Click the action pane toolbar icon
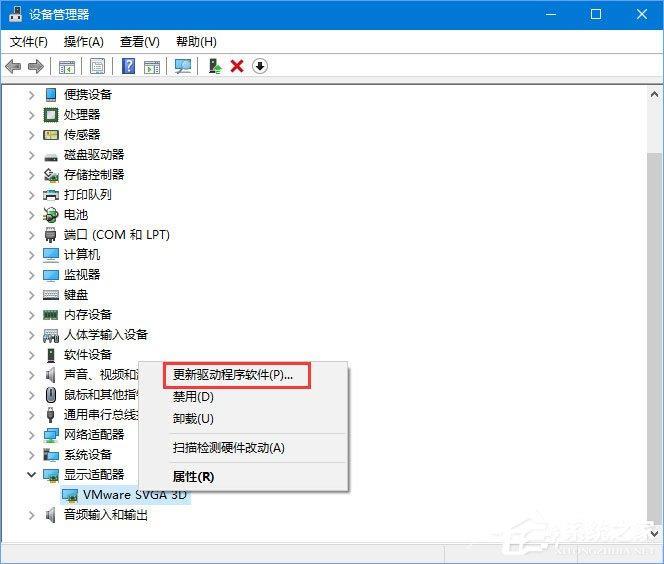 (x=152, y=66)
